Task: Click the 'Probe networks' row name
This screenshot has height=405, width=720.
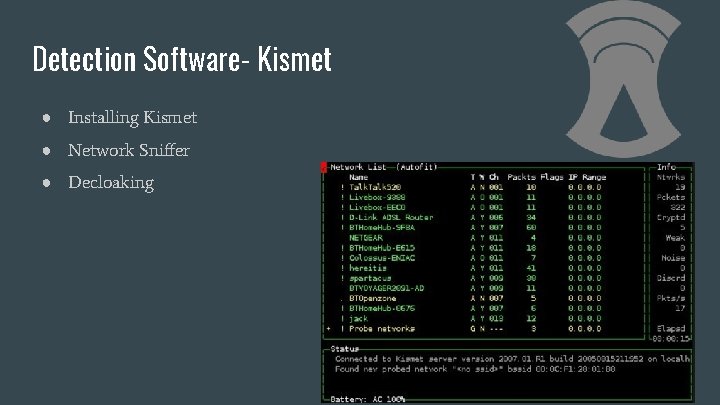Action: point(382,329)
